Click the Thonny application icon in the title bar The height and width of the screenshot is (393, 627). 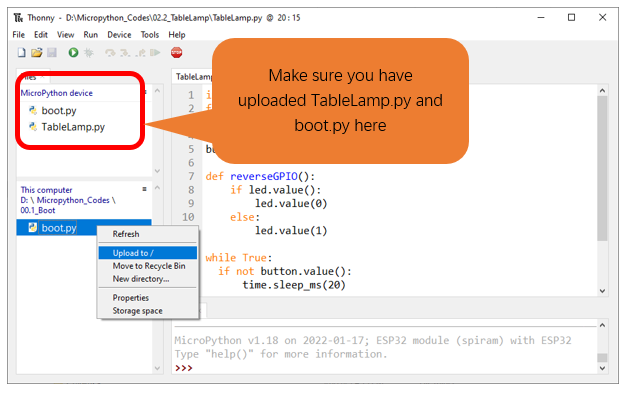coord(18,18)
